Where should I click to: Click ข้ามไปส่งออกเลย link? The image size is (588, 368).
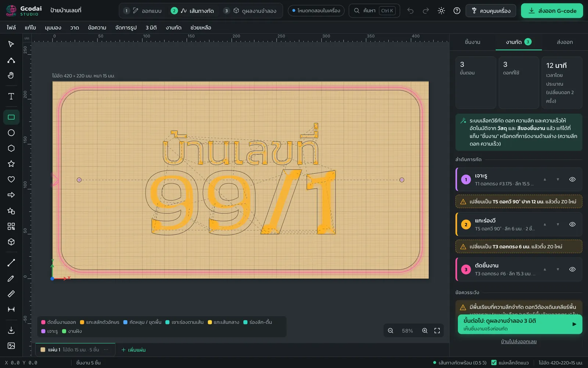(519, 342)
